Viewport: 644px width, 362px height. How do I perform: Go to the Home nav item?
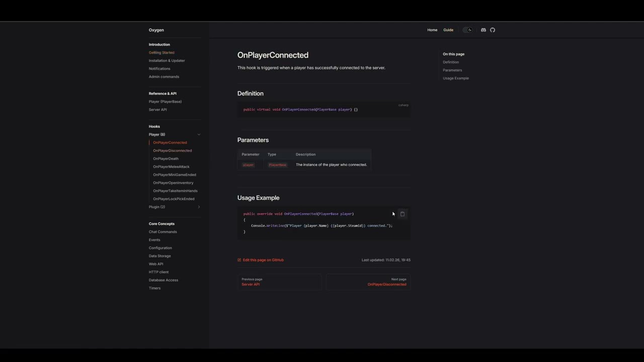coord(432,30)
